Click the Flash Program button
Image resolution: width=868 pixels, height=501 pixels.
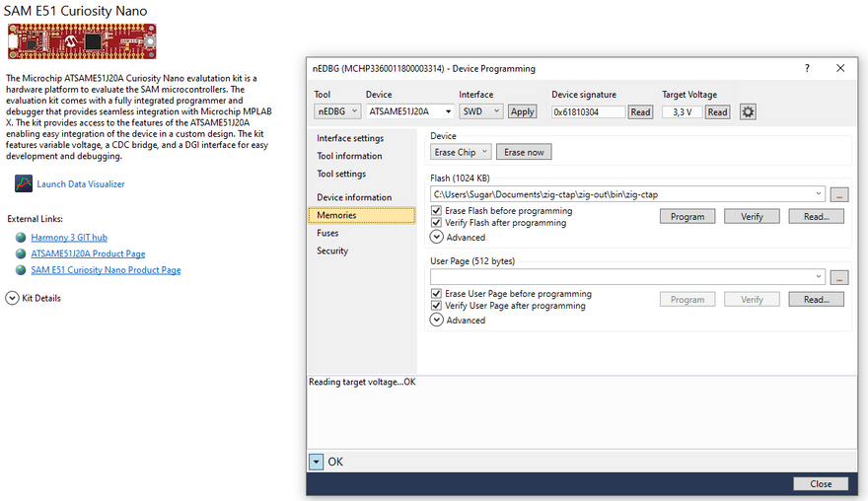687,217
